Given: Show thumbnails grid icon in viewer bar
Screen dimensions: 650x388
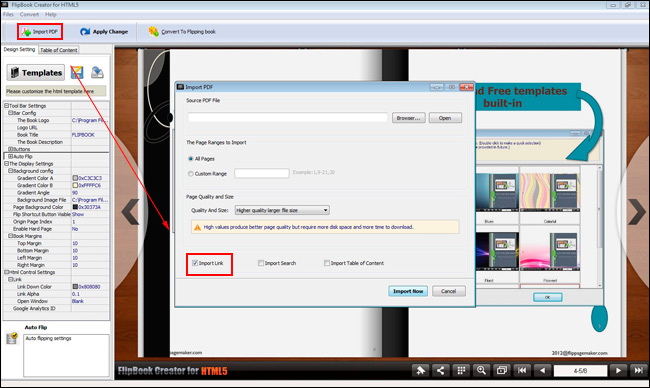Looking at the screenshot, I should [x=461, y=370].
